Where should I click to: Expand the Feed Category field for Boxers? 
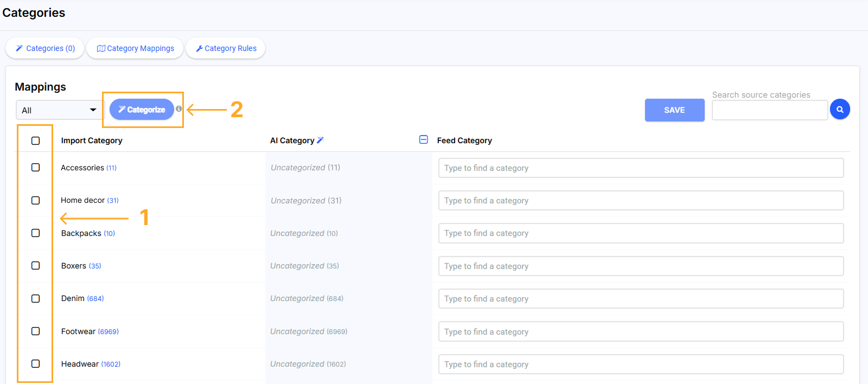coord(641,266)
